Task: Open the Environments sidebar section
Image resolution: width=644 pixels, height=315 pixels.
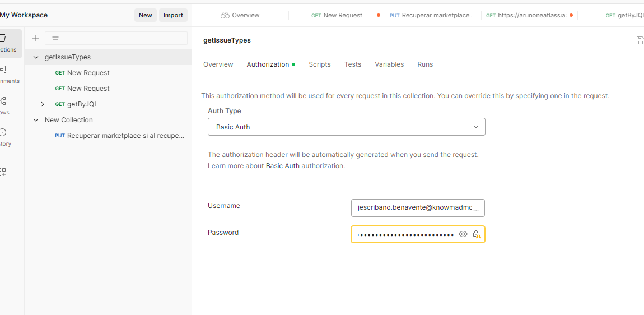Action: (9, 75)
